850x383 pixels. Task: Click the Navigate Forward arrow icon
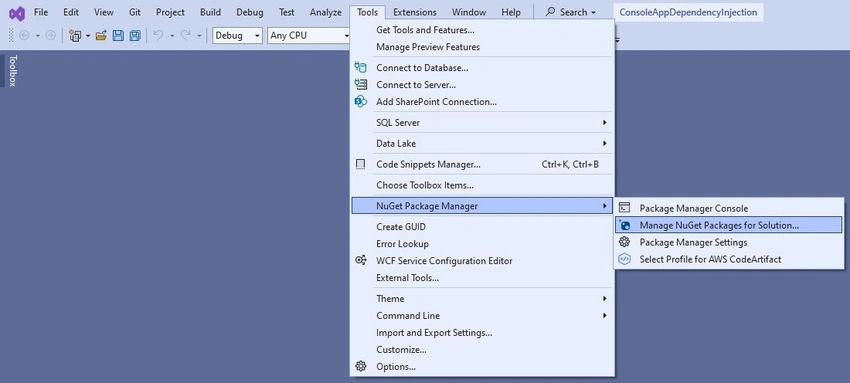[x=50, y=36]
